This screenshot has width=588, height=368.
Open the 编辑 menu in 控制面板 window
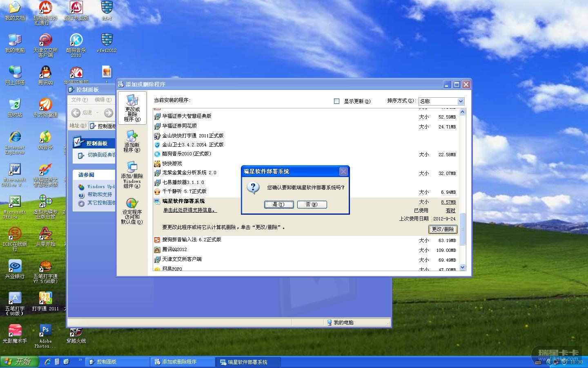coord(103,99)
